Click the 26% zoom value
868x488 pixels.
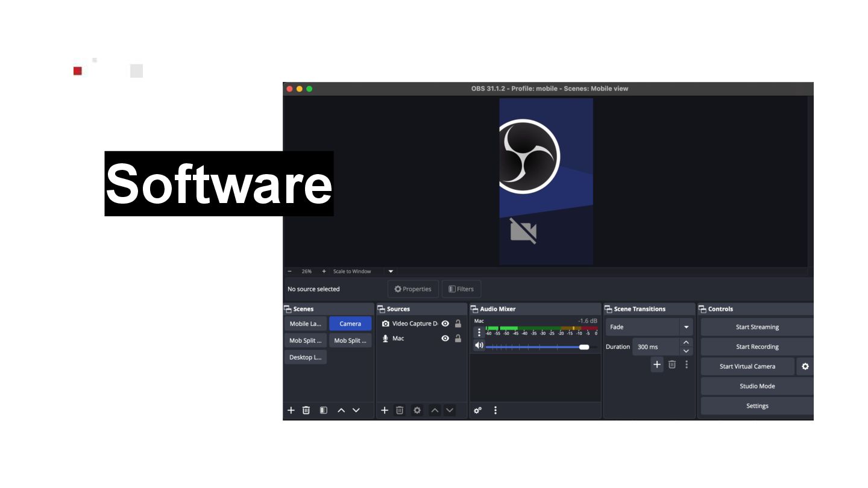tap(307, 271)
